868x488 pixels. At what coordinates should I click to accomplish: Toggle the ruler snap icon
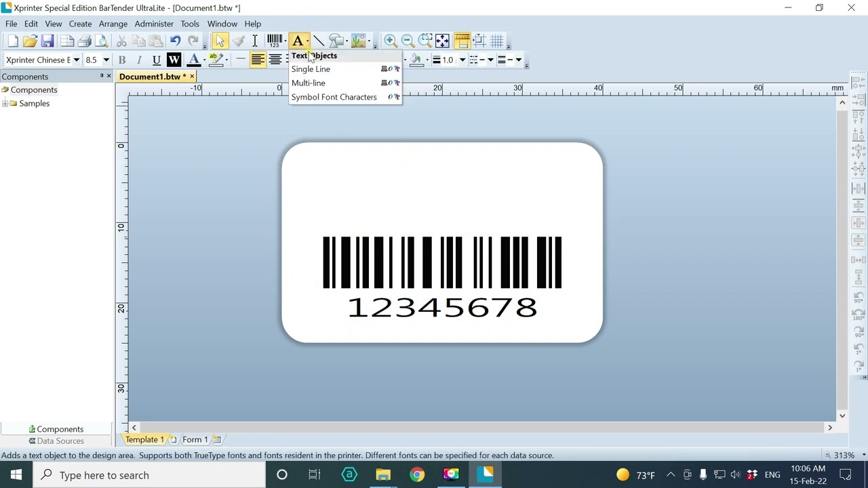tap(462, 41)
